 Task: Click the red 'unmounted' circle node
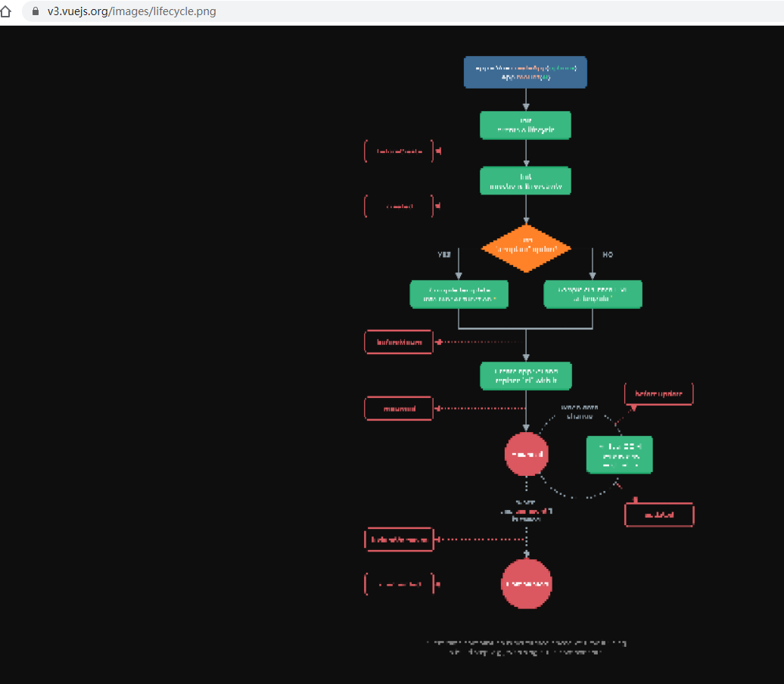click(527, 584)
